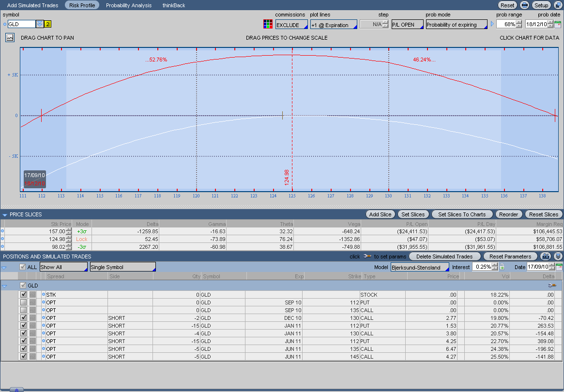Screen dimensions: 564x392
Task: Open the prob date calendar picker
Action: [558, 24]
